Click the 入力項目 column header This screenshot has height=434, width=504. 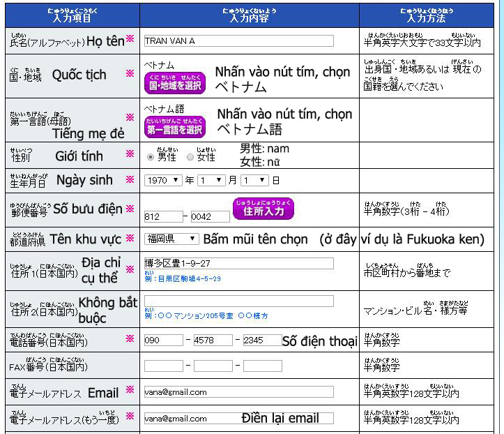(x=72, y=15)
